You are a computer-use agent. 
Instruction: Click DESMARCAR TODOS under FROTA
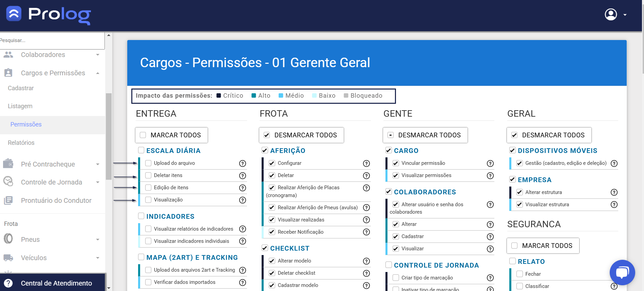click(301, 135)
